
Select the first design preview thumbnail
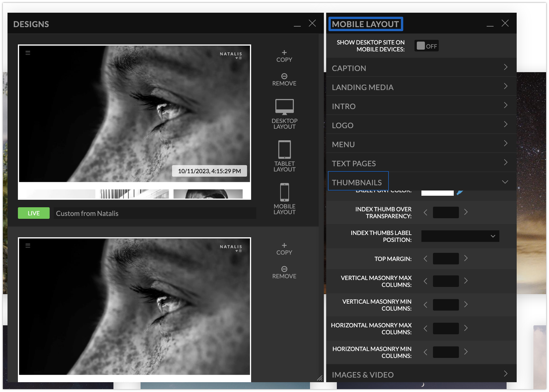click(135, 122)
